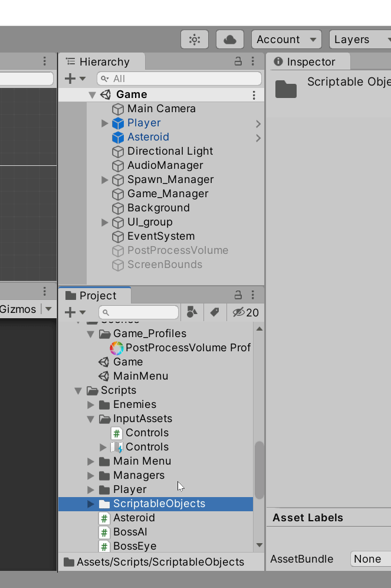Toggle hidden packages visibility (20)
Image resolution: width=391 pixels, height=588 pixels.
point(245,312)
